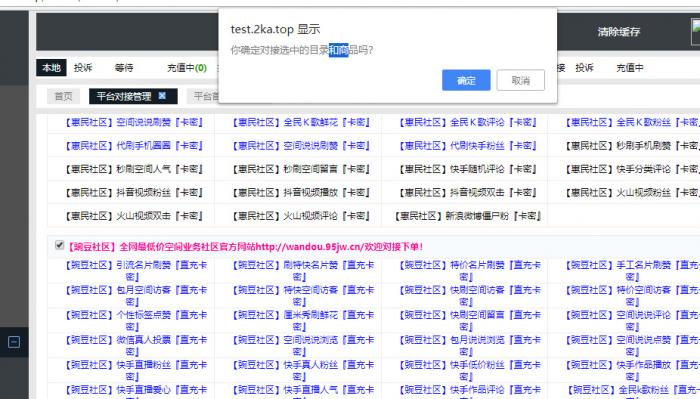Open 豌豆社区 空间说说点赞 item
This screenshot has height=399, width=700.
[632, 345]
